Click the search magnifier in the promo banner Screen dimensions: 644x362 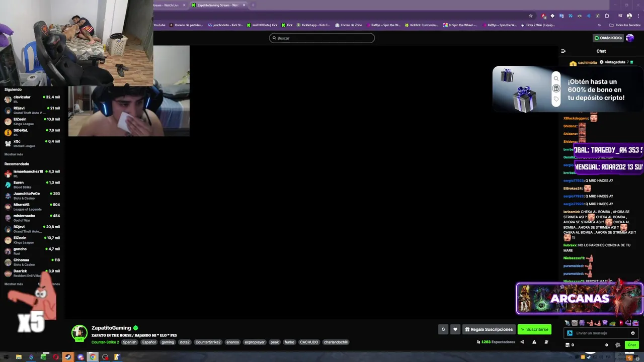pyautogui.click(x=556, y=78)
